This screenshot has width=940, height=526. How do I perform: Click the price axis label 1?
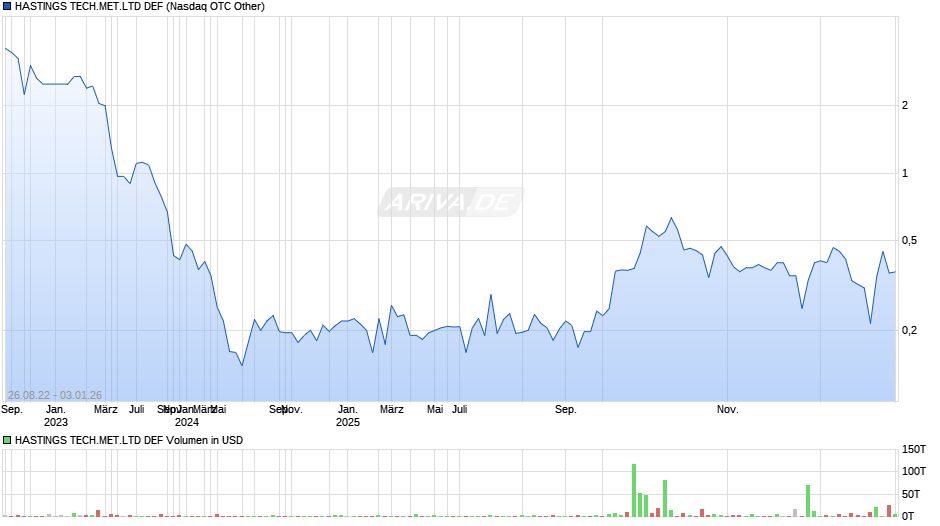point(905,173)
